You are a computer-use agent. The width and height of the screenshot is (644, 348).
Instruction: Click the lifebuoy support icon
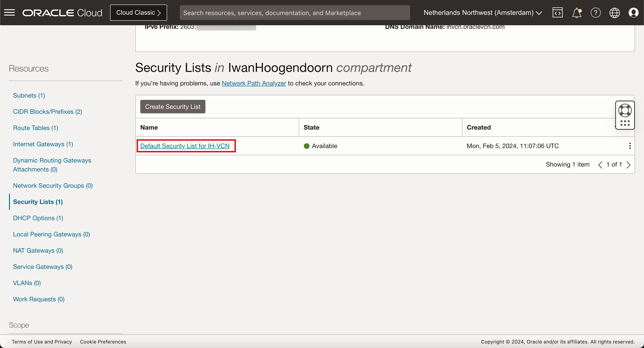[625, 110]
